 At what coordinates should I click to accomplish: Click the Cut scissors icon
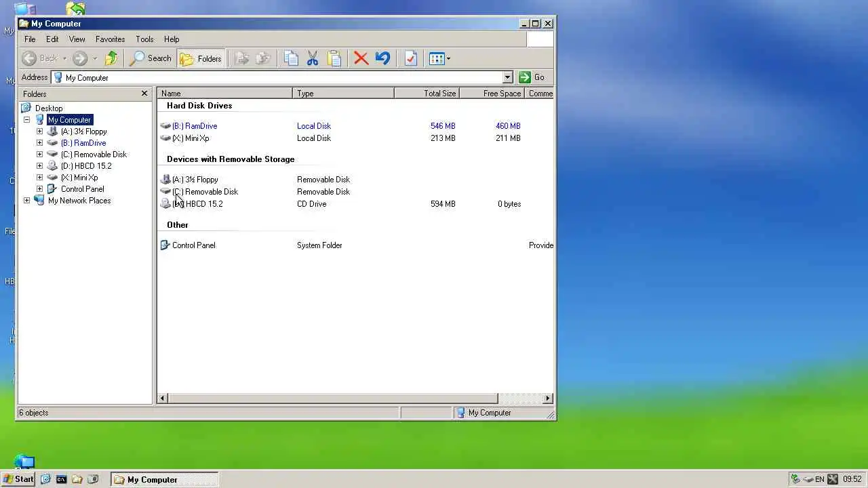click(x=313, y=58)
